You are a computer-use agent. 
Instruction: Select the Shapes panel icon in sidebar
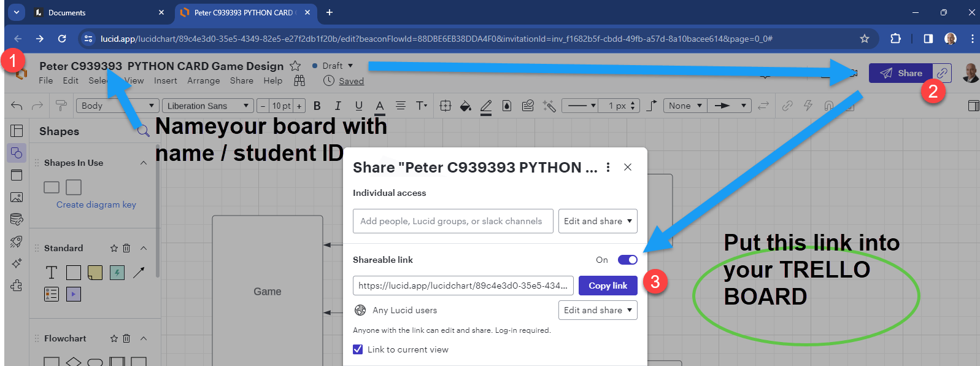pos(17,153)
